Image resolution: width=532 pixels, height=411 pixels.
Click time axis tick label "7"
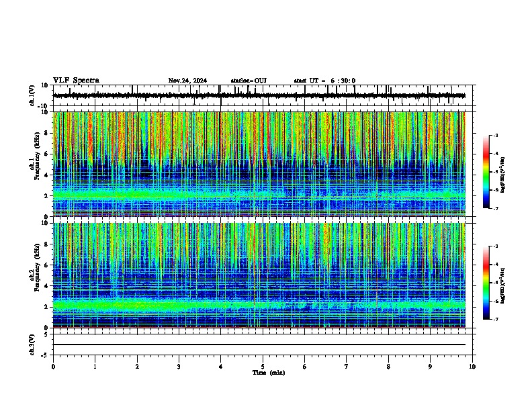347,367
